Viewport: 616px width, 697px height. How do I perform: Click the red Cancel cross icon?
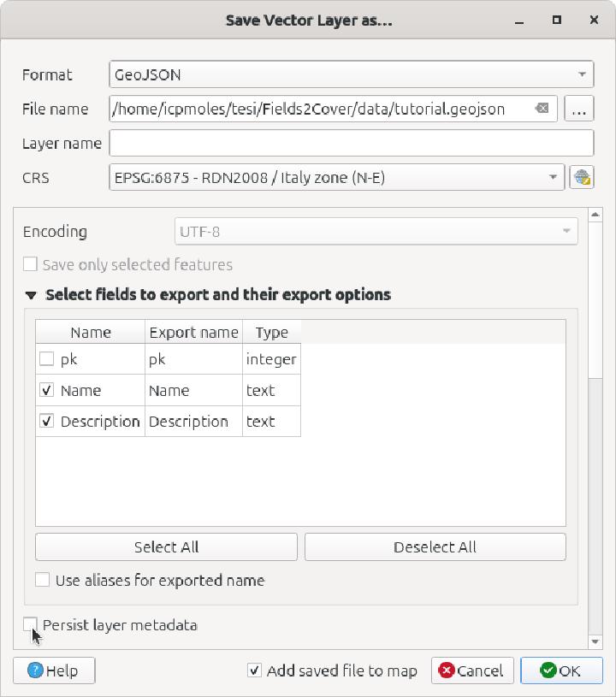coord(448,670)
